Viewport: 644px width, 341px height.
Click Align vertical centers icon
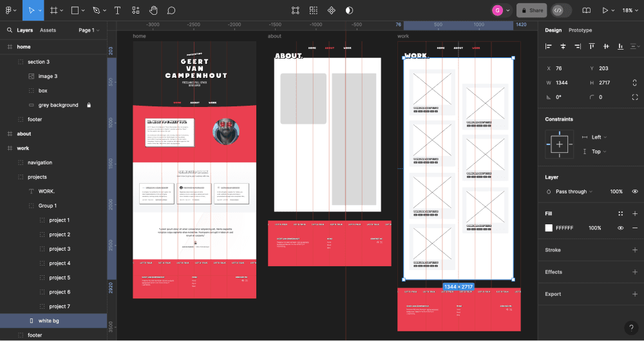[x=606, y=46]
